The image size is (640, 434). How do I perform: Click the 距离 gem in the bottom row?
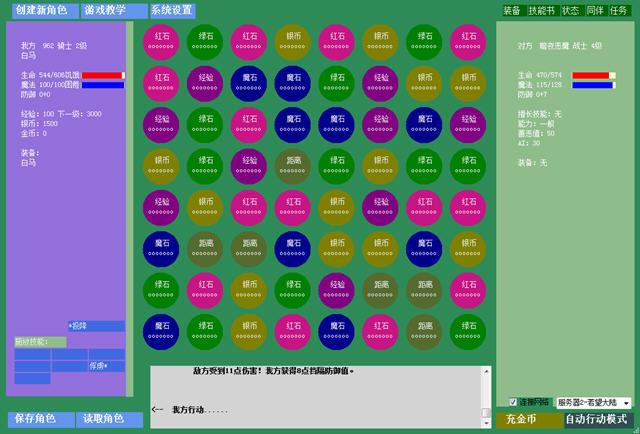pos(424,329)
